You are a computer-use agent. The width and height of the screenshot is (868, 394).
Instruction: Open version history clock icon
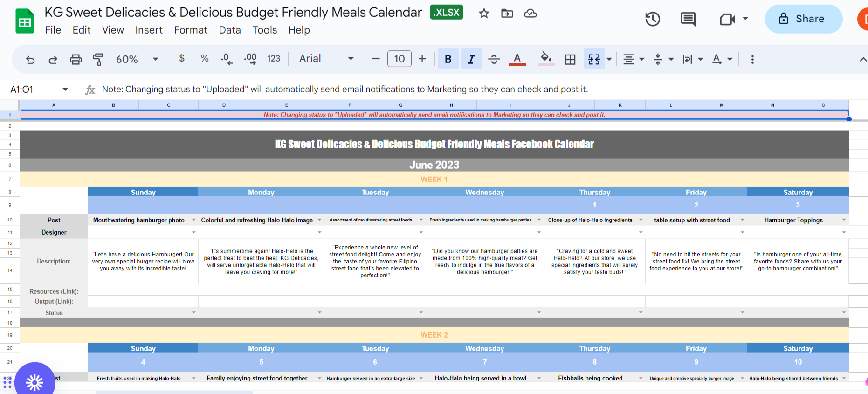pyautogui.click(x=653, y=19)
